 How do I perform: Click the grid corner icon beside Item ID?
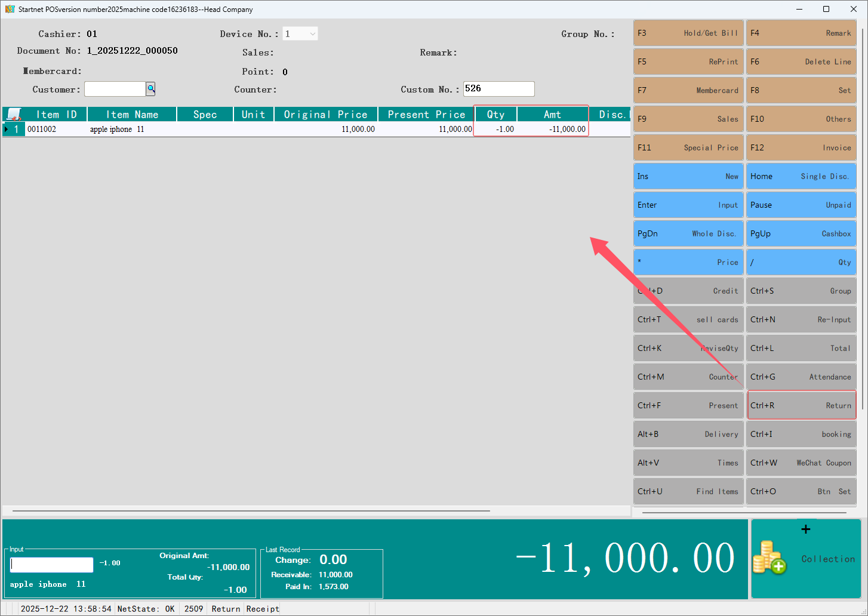(x=14, y=114)
